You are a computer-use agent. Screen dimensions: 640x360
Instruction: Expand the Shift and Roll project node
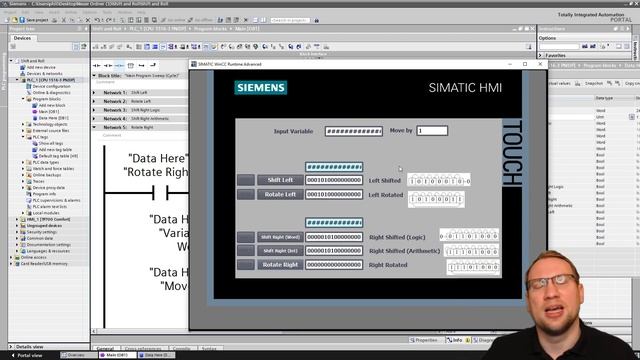11,61
